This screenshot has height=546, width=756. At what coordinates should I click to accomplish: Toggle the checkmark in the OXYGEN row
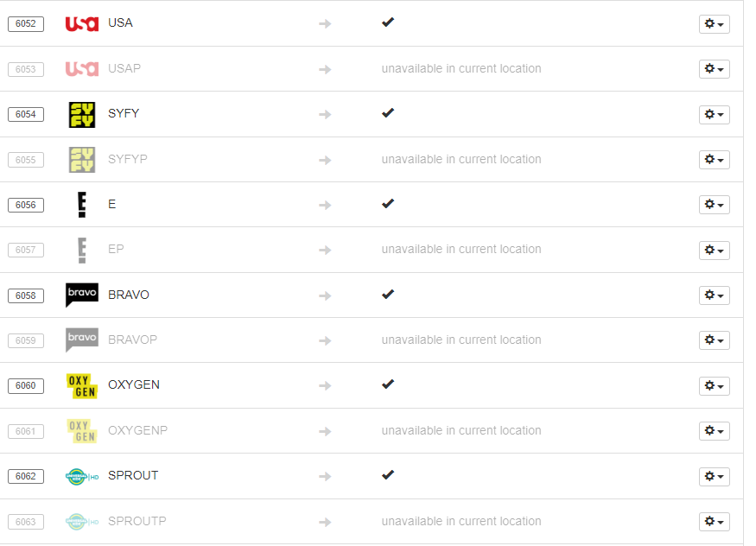point(388,384)
